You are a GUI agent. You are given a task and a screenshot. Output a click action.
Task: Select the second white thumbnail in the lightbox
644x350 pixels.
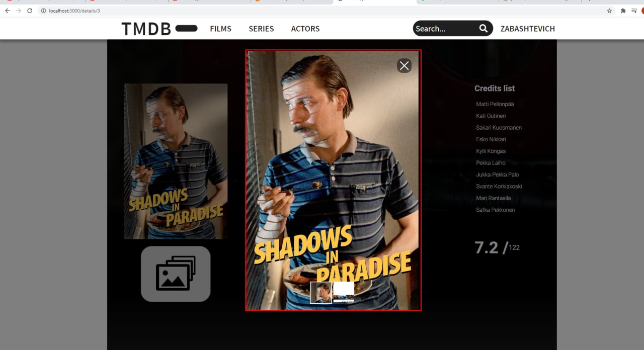[344, 292]
